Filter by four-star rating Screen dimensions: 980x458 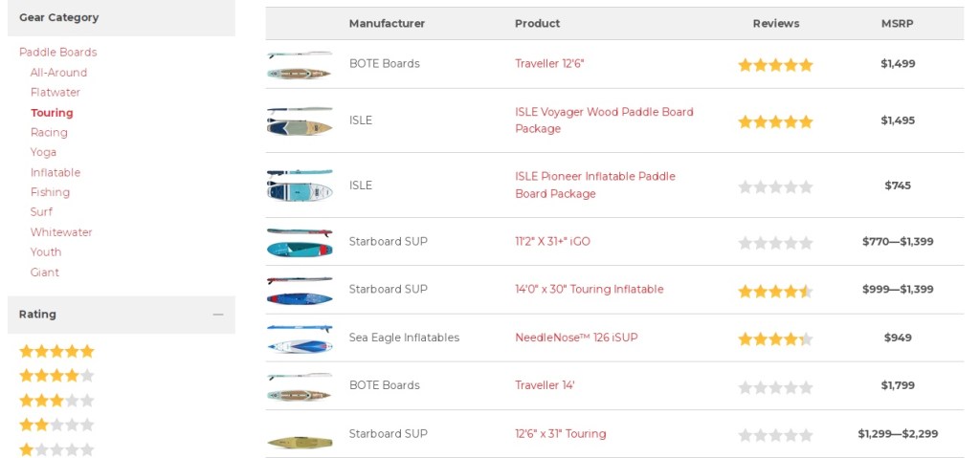click(56, 376)
